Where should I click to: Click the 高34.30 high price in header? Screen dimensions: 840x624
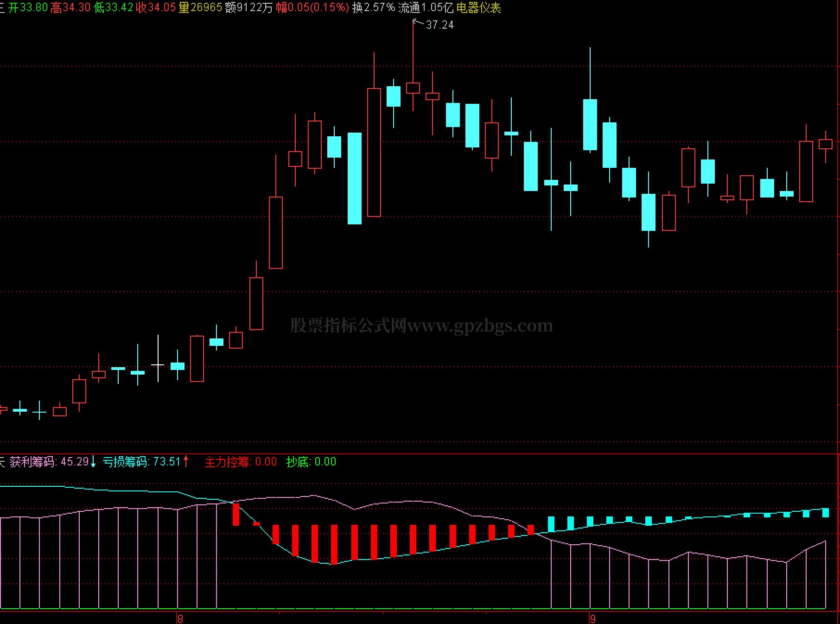click(71, 8)
